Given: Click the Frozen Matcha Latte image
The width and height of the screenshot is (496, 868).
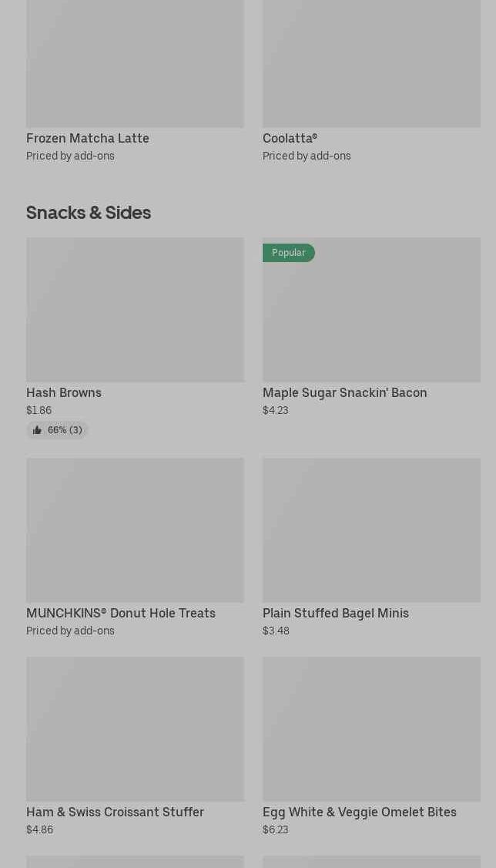Looking at the screenshot, I should point(135,63).
